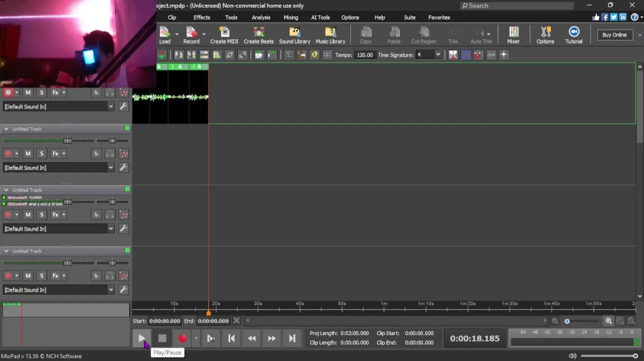The height and width of the screenshot is (361, 644).
Task: Open the Mixing menu
Action: (291, 18)
